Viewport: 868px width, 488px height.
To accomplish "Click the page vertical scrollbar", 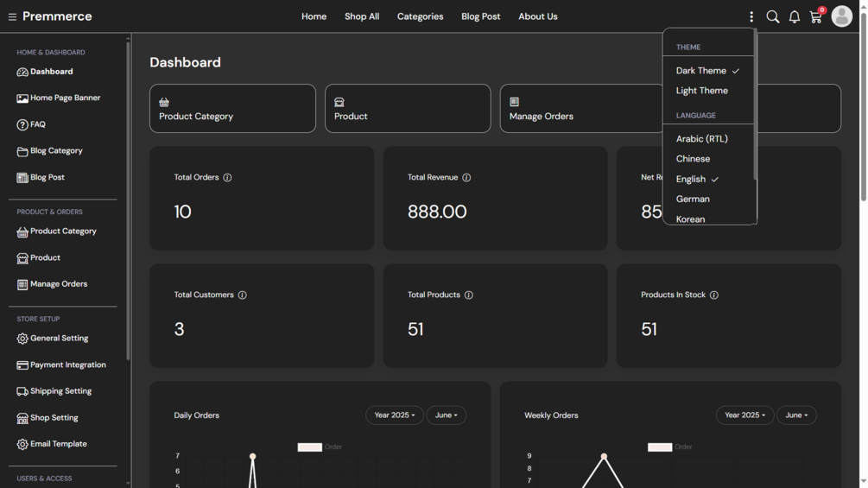I will pos(863,105).
